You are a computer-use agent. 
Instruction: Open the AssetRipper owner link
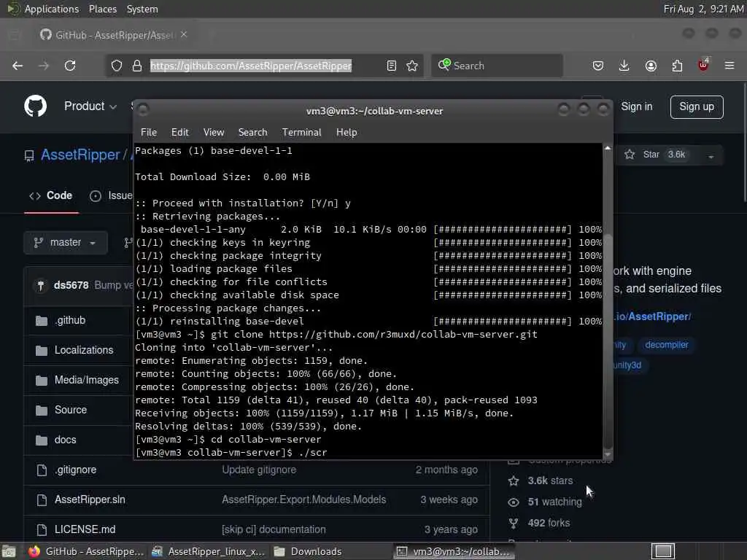click(80, 155)
